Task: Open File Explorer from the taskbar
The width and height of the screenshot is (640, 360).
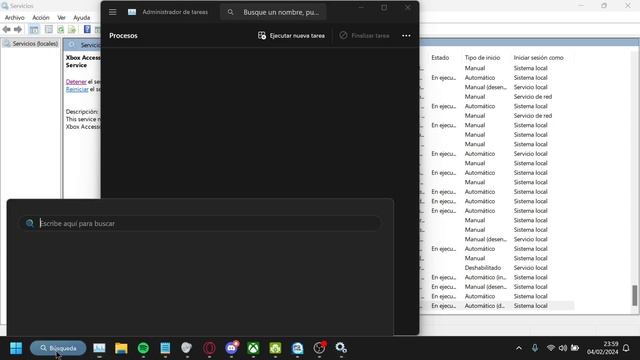Action: [x=121, y=348]
